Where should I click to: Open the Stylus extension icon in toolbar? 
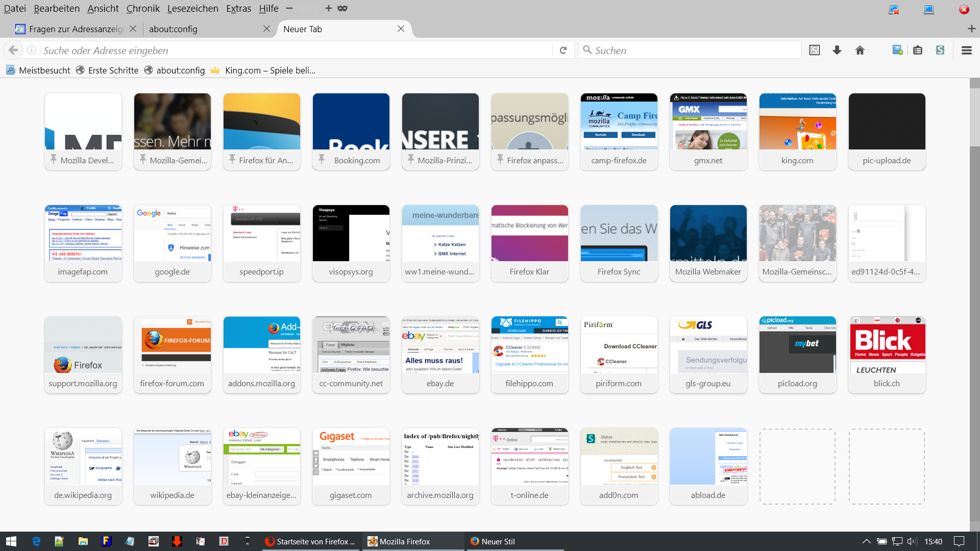[x=940, y=50]
